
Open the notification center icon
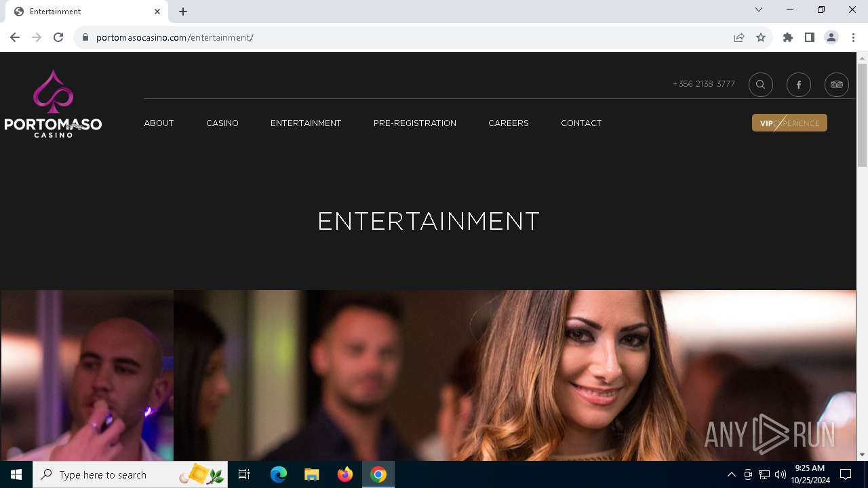coord(846,474)
